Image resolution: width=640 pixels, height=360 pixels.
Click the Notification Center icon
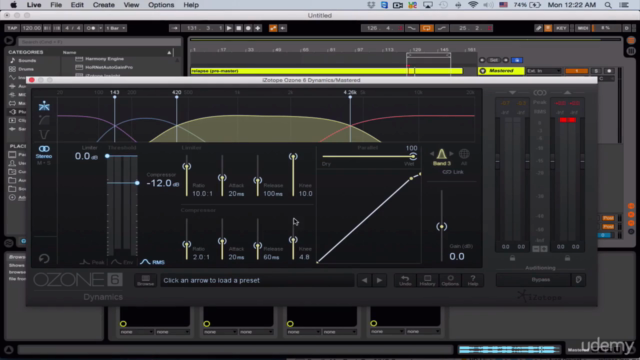point(624,5)
